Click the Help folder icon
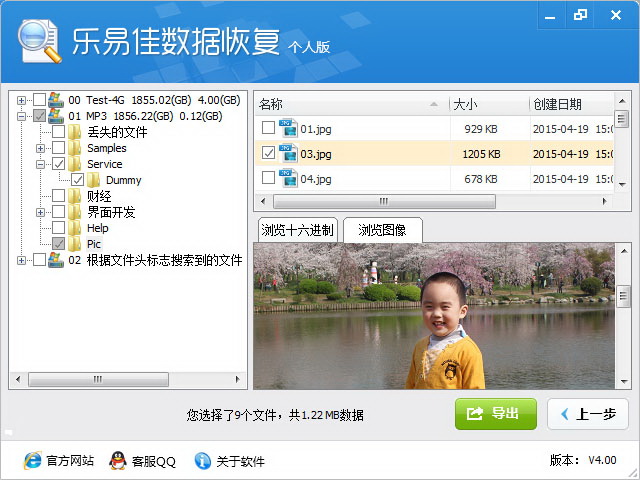This screenshot has height=480, width=640. (75, 228)
